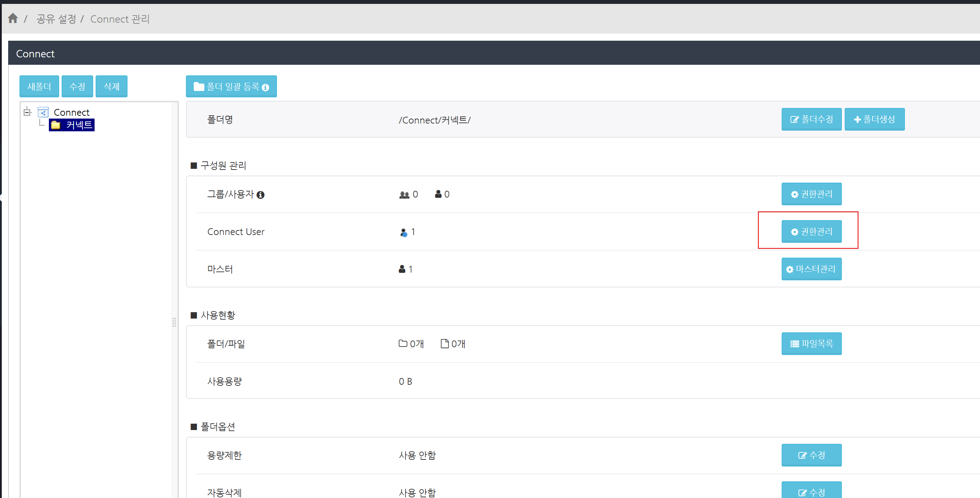Click the group members count icon

pyautogui.click(x=404, y=195)
